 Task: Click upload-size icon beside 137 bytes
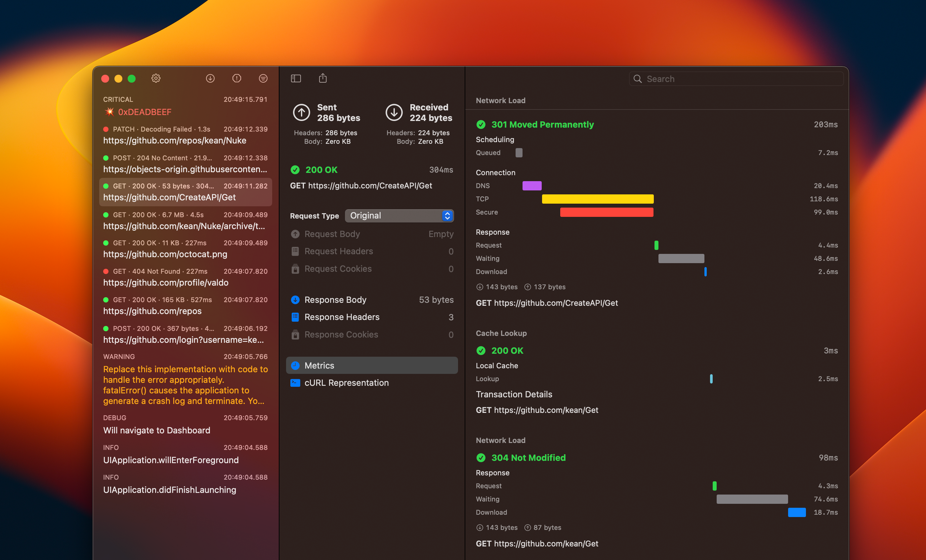click(527, 287)
